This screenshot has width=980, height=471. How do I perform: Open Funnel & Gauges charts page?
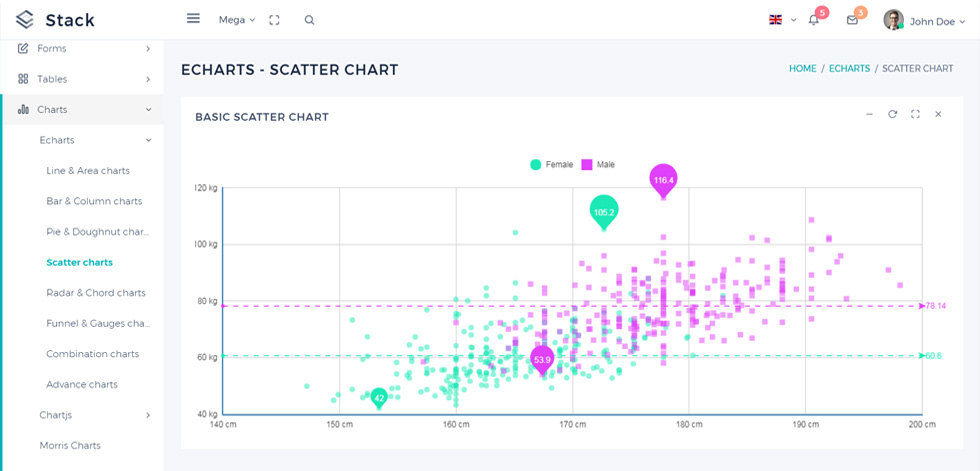98,323
